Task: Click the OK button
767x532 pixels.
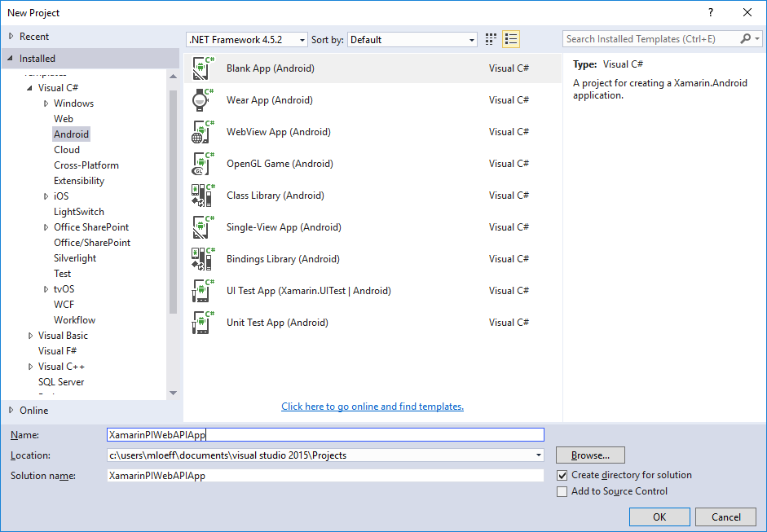Action: pyautogui.click(x=659, y=517)
